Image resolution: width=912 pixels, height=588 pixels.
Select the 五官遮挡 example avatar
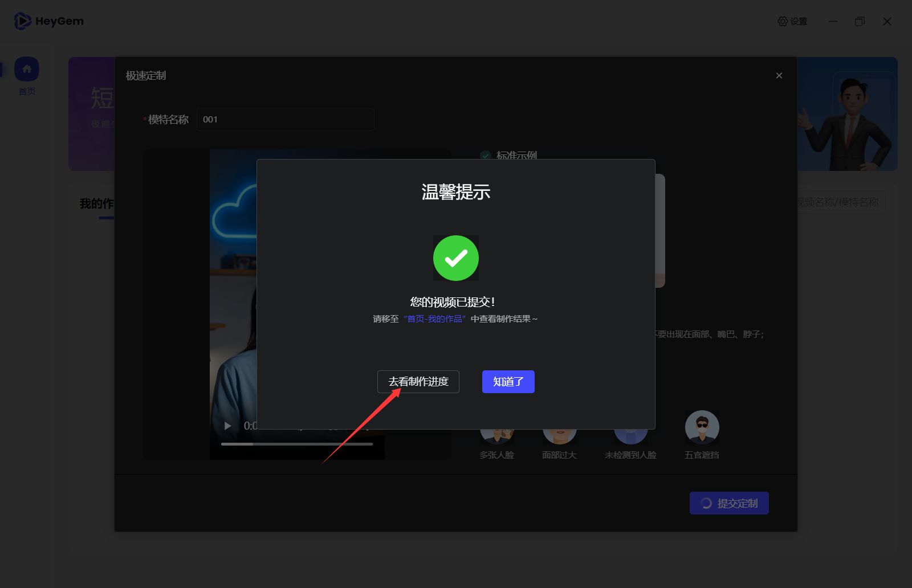[x=702, y=427]
